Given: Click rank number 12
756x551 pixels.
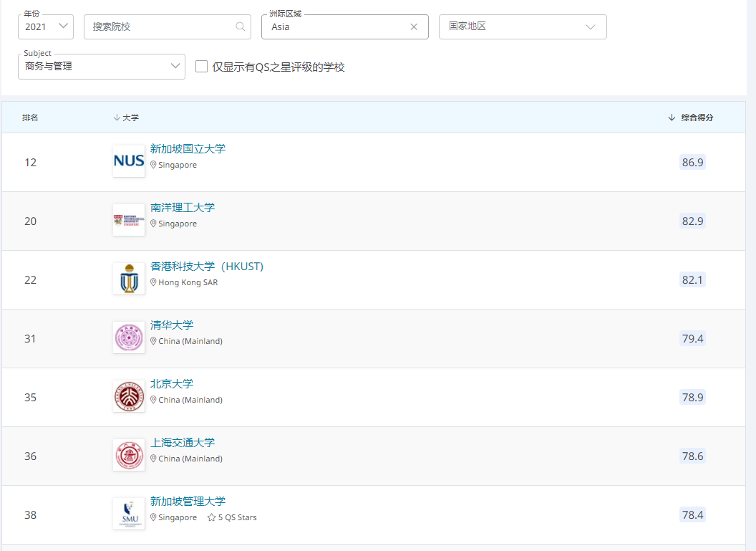Looking at the screenshot, I should (30, 163).
